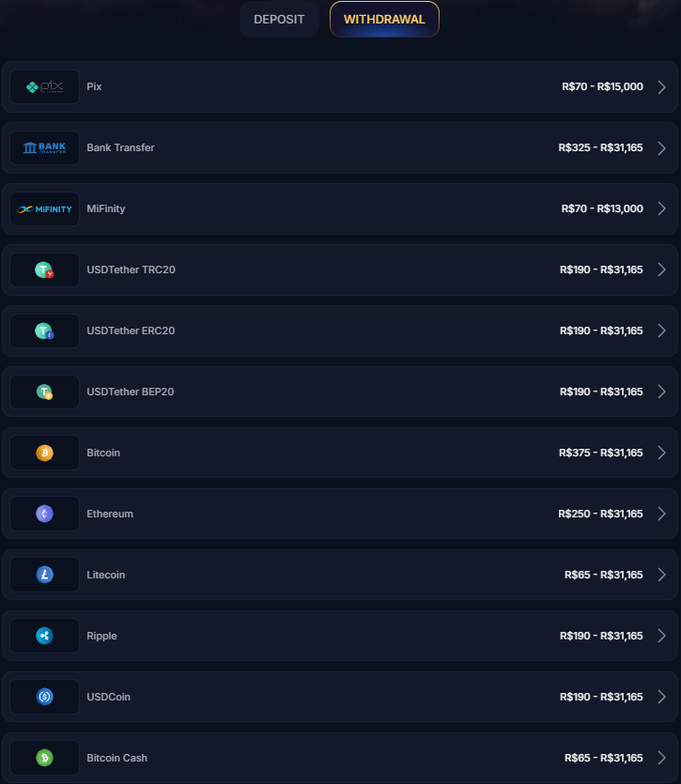The width and height of the screenshot is (681, 784).
Task: Expand the Ethereum row chevron arrow
Action: [x=662, y=515]
